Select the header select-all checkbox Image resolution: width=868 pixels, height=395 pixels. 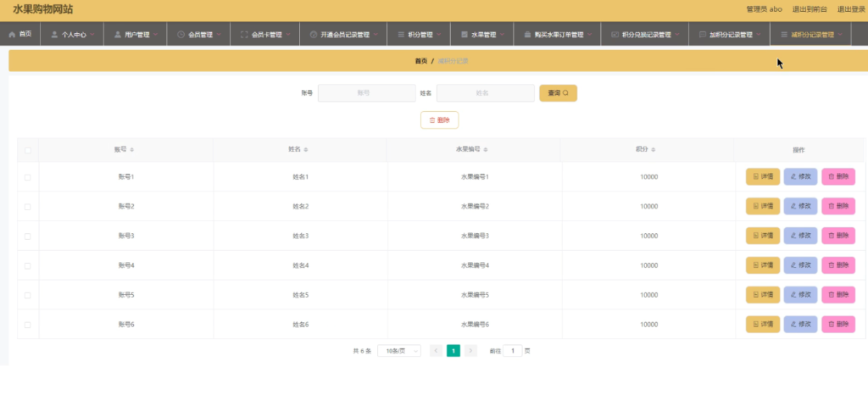point(28,150)
